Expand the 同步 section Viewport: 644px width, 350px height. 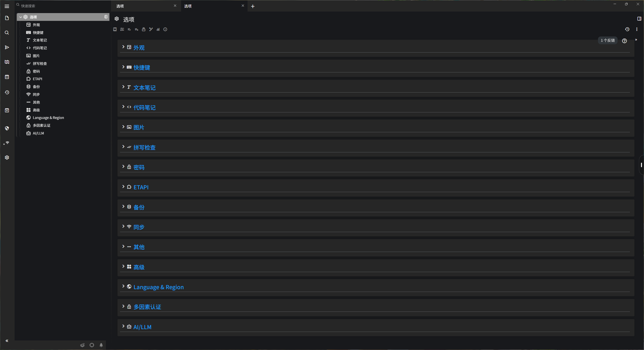(x=123, y=227)
